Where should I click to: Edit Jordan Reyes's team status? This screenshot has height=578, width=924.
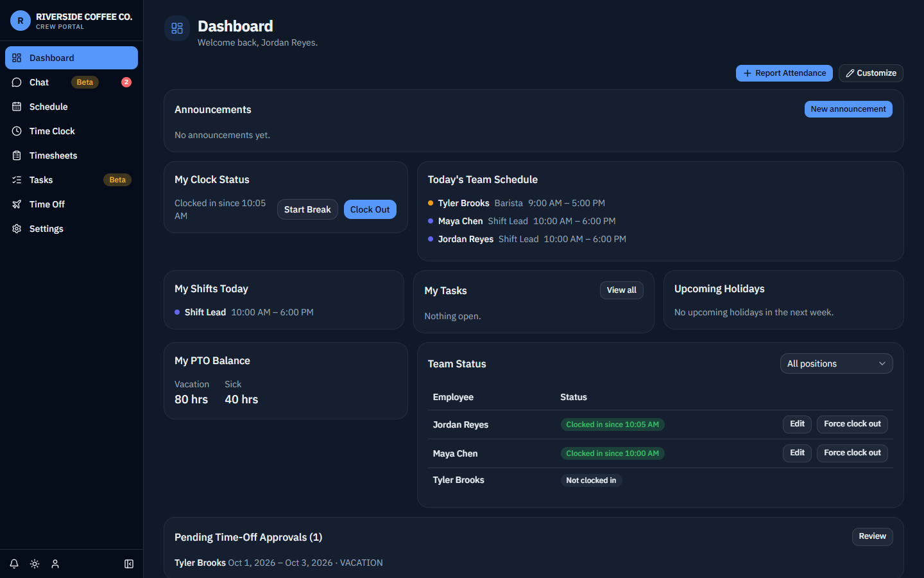(x=798, y=424)
